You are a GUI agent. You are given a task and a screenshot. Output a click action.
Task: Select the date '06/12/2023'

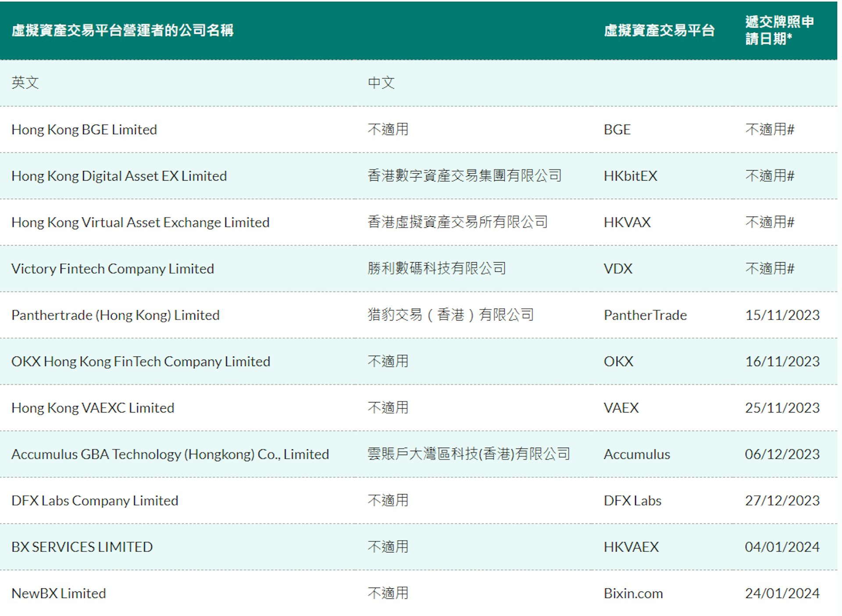pyautogui.click(x=782, y=454)
